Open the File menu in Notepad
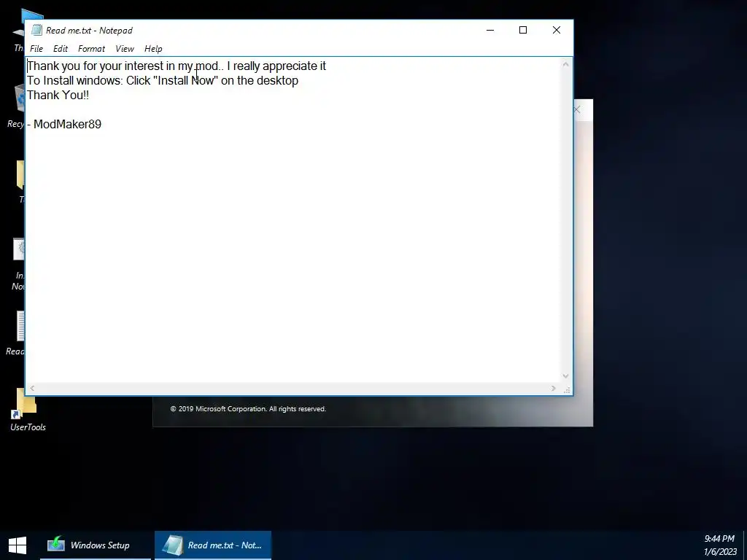Screen dimensions: 747x560 tap(36, 49)
